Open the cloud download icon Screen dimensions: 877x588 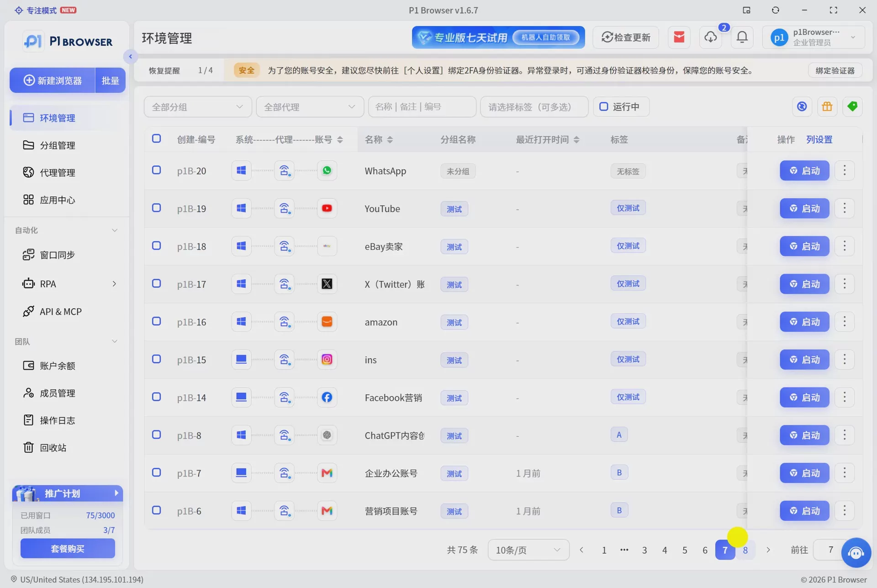[x=711, y=37]
